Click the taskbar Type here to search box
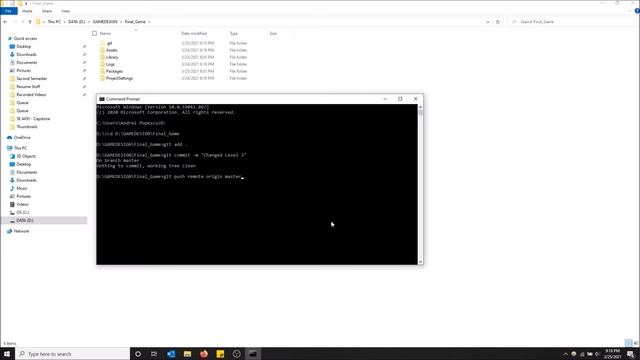This screenshot has width=640, height=360. (73, 354)
